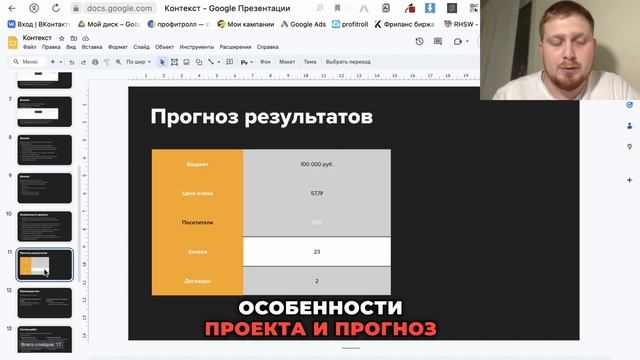The width and height of the screenshot is (640, 360).
Task: Open the Вид menu
Action: (71, 47)
